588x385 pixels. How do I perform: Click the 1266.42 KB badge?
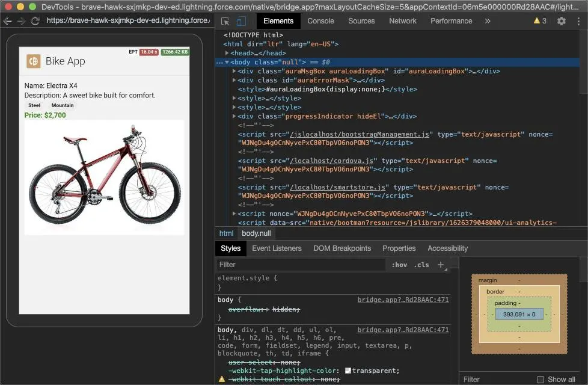pyautogui.click(x=175, y=52)
